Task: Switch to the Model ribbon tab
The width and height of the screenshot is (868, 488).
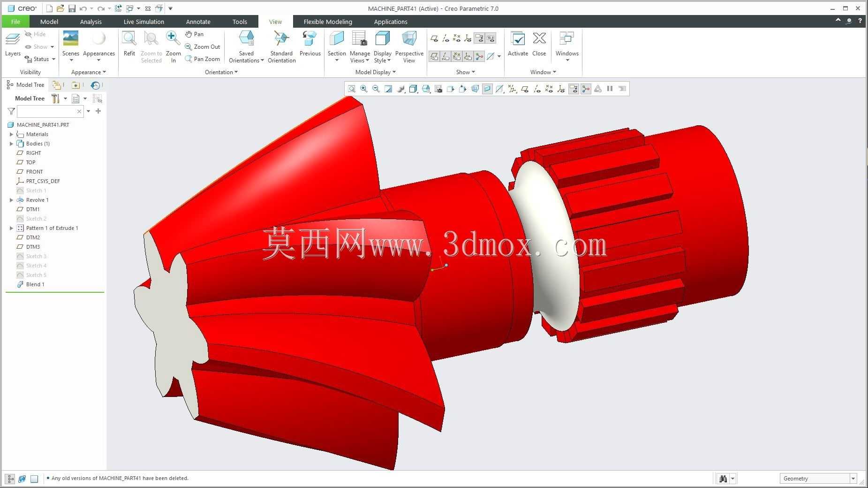Action: point(49,22)
